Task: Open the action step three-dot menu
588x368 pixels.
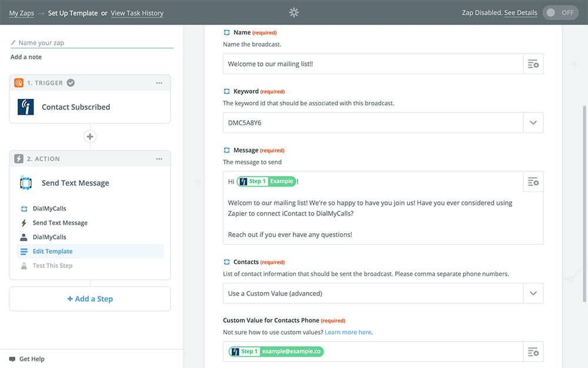Action: [159, 159]
